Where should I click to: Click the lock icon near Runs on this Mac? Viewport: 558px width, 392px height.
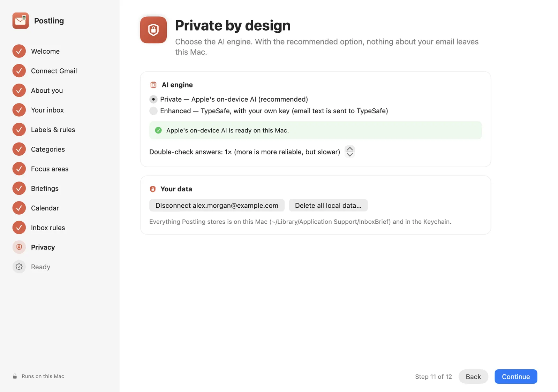point(15,376)
